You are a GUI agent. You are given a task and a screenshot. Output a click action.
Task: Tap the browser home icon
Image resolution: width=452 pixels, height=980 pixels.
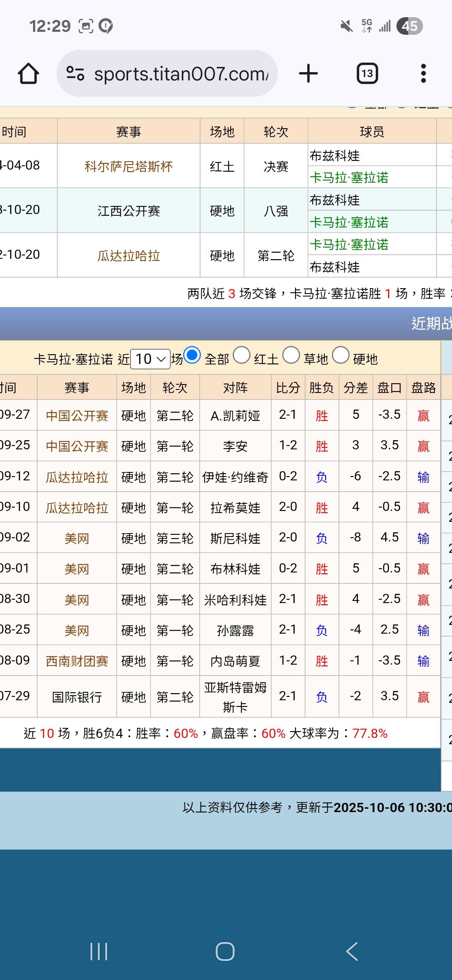(28, 74)
